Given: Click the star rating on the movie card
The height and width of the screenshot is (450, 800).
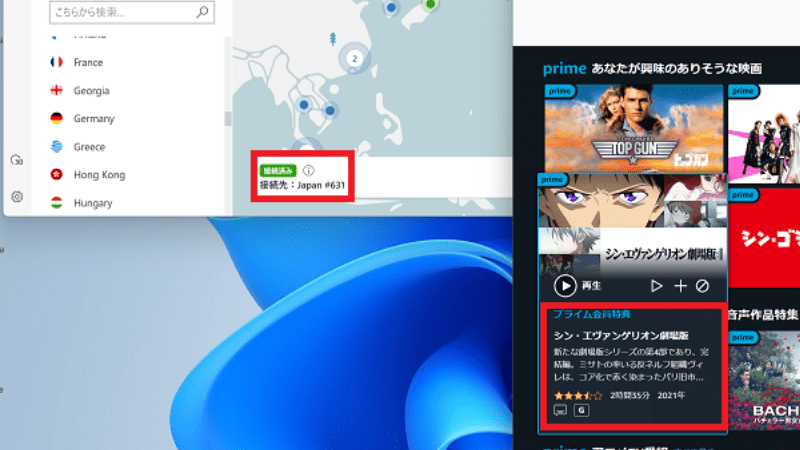Looking at the screenshot, I should pyautogui.click(x=578, y=395).
